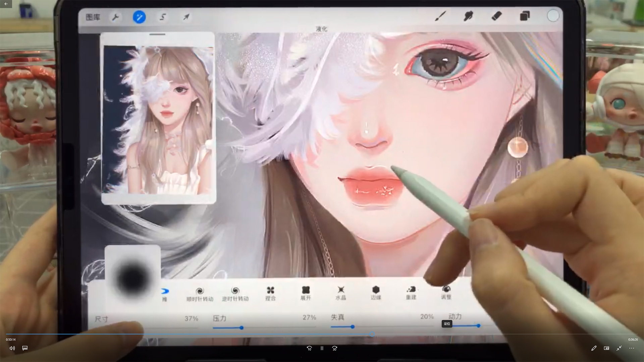Choose 逆时针转动 counter-clockwise twirl mode
644x362 pixels.
235,294
